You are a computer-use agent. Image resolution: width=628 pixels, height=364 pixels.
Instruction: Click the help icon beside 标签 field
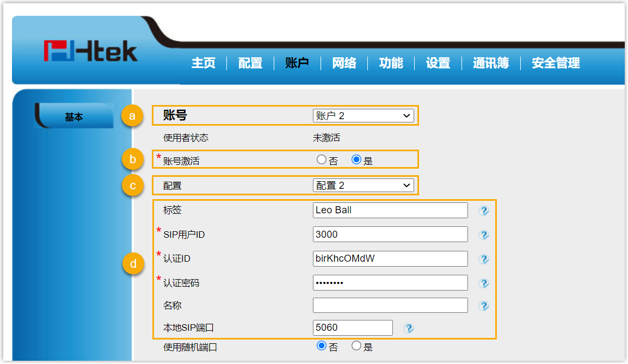point(484,211)
